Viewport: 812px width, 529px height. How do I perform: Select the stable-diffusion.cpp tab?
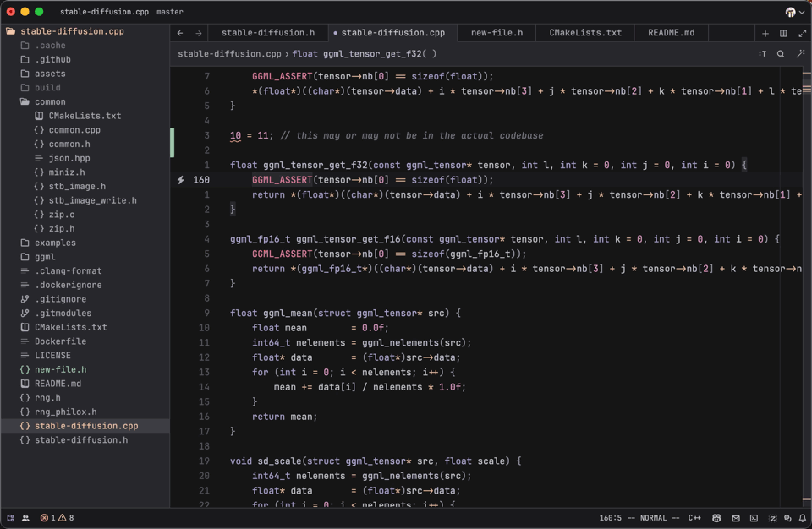point(392,33)
